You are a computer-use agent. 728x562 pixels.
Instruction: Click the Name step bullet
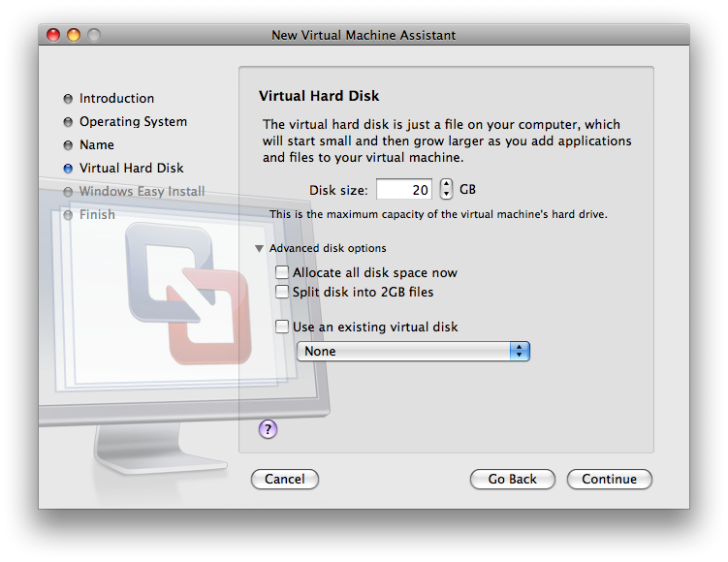click(68, 144)
